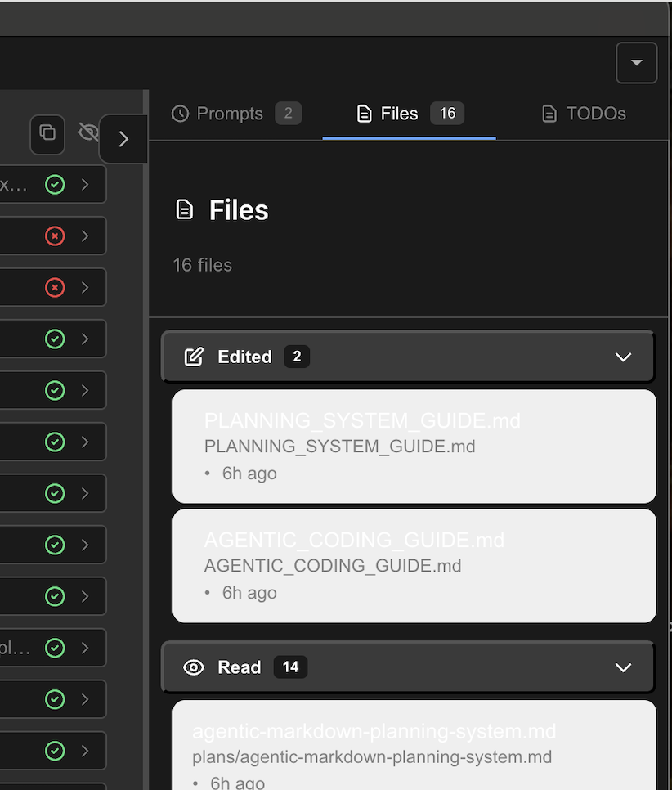Open agentic-markdown-planning-system.md file entry
672x790 pixels.
point(414,744)
